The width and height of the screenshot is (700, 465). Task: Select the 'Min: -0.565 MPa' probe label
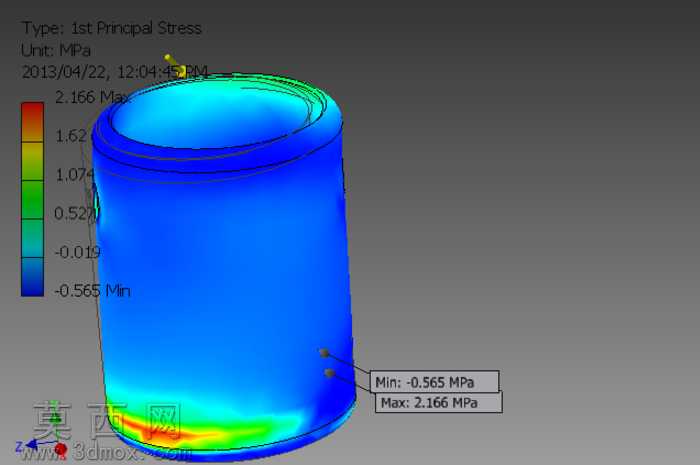coord(434,382)
